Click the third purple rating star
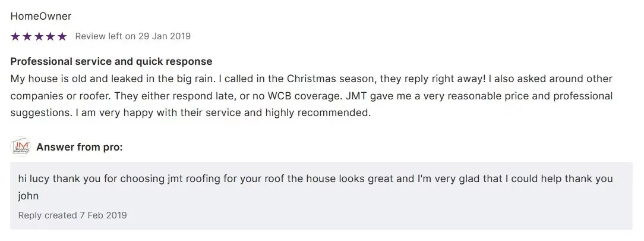The image size is (644, 241). (39, 36)
